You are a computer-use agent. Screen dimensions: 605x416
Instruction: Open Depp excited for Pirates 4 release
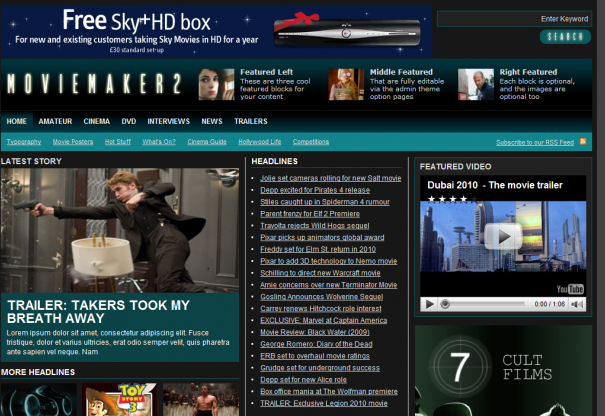[x=315, y=190]
